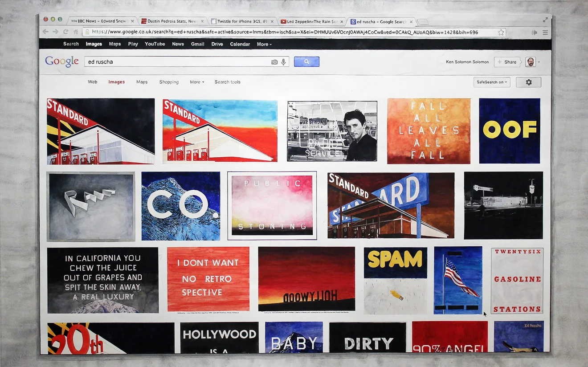Viewport: 588px width, 367px height.
Task: Open the Standard station on black sky thumbnail
Action: click(x=101, y=131)
